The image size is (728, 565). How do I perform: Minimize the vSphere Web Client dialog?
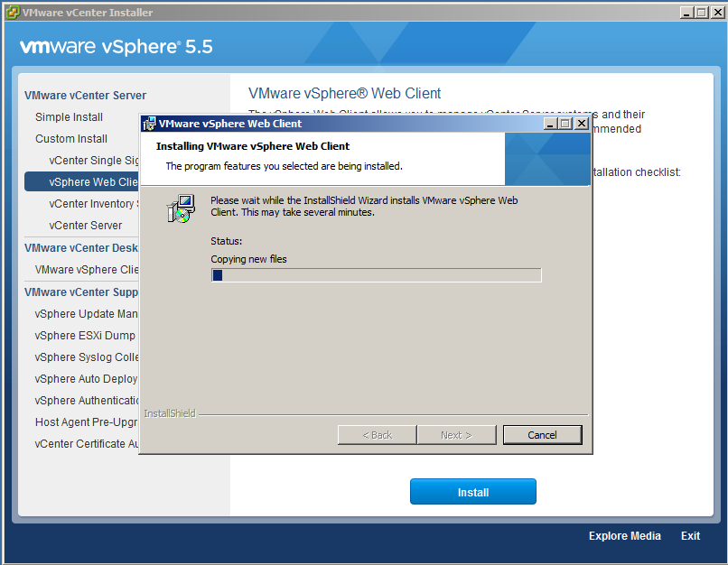(550, 124)
